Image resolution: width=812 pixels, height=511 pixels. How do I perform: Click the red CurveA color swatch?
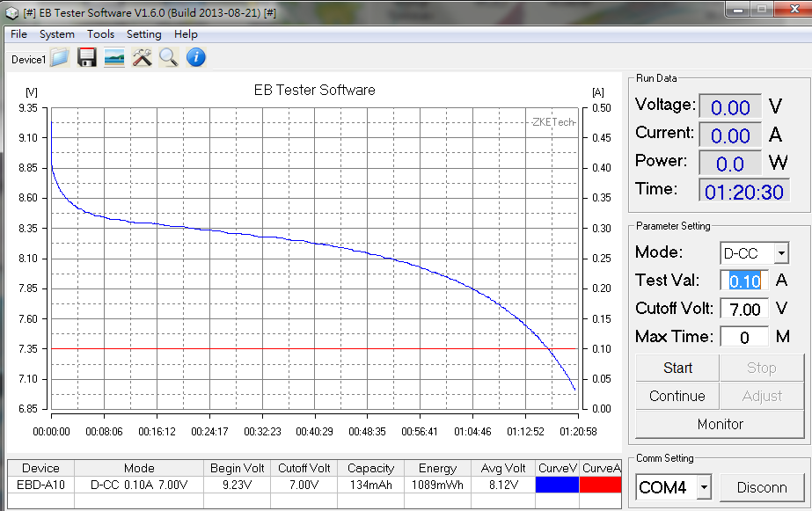coord(601,484)
